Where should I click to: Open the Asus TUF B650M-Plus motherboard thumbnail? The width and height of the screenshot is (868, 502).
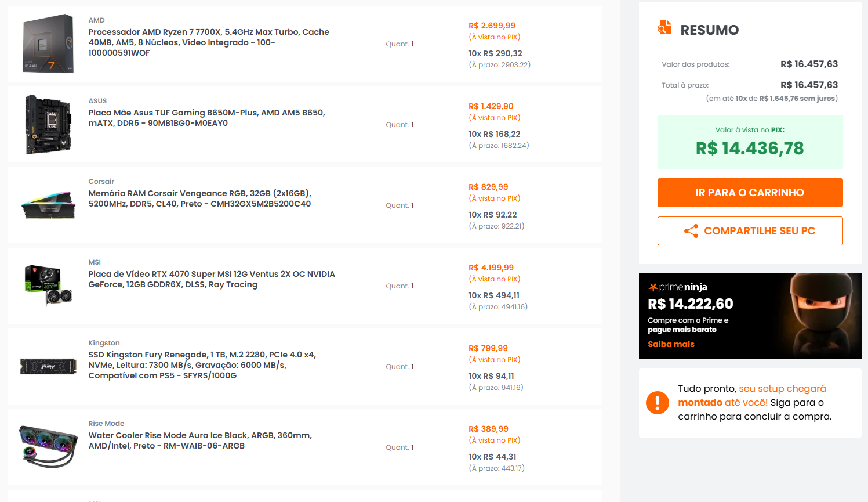click(48, 124)
